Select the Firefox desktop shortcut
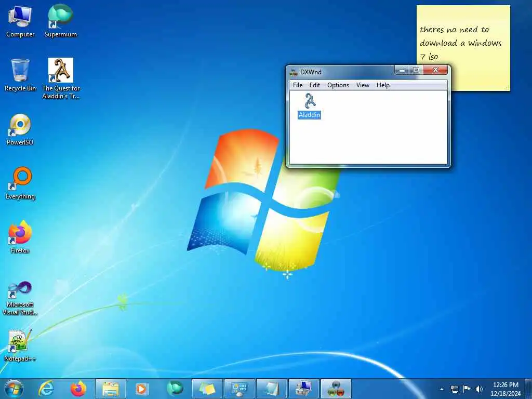This screenshot has height=399, width=532. (20, 237)
